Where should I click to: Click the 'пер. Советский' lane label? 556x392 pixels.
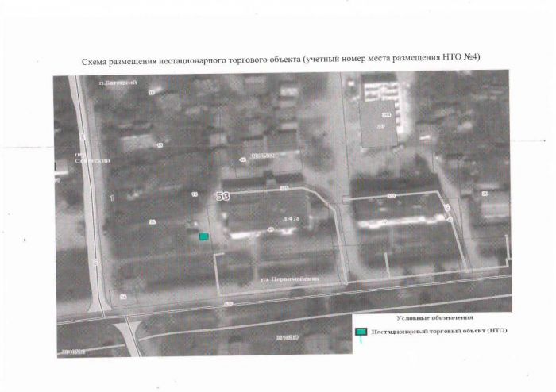(92, 158)
